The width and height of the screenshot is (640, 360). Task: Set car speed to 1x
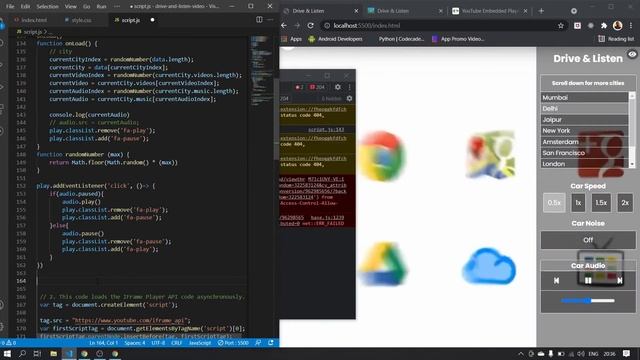click(x=578, y=203)
